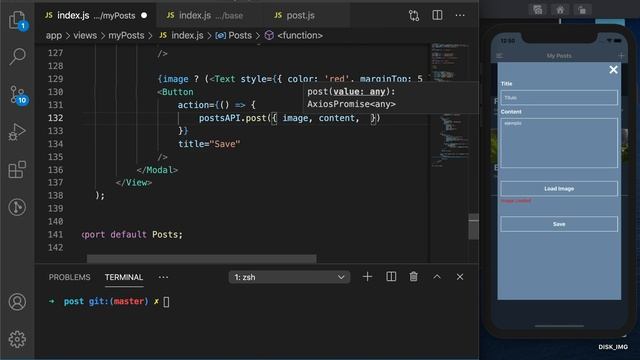Show more panel tabs ellipsis
The image size is (640, 360).
click(x=163, y=277)
